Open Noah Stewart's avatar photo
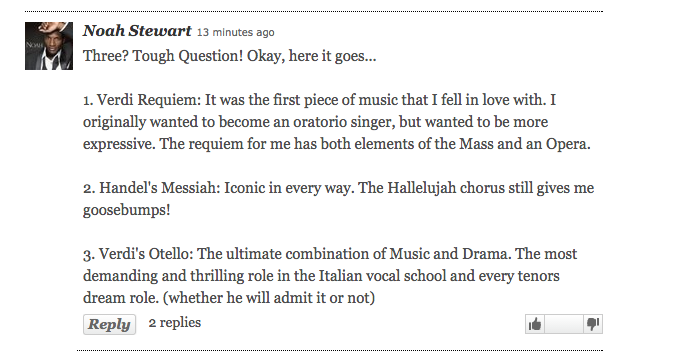The width and height of the screenshot is (691, 360). [49, 46]
